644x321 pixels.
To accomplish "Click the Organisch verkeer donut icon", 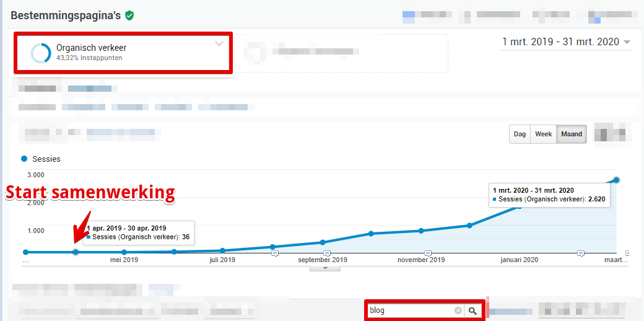I will click(x=41, y=53).
